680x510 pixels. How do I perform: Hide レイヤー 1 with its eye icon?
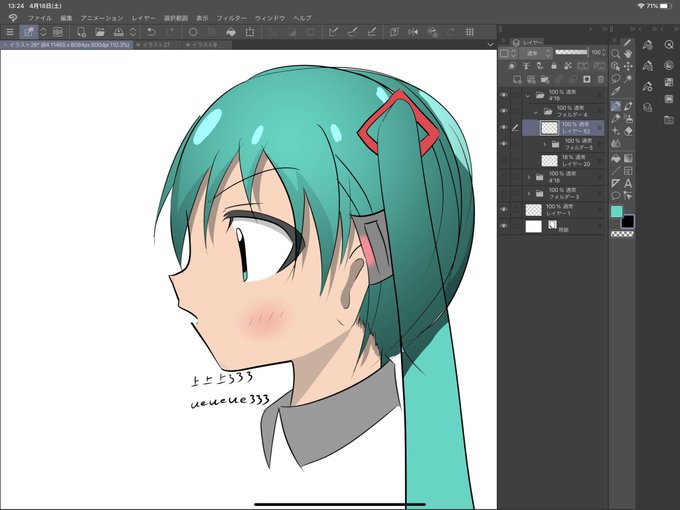click(x=503, y=209)
